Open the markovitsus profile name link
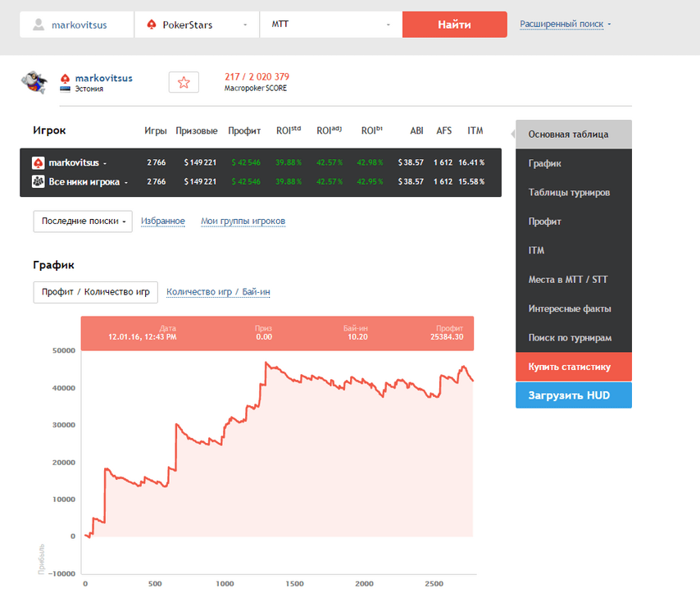This screenshot has height=589, width=700. click(103, 78)
